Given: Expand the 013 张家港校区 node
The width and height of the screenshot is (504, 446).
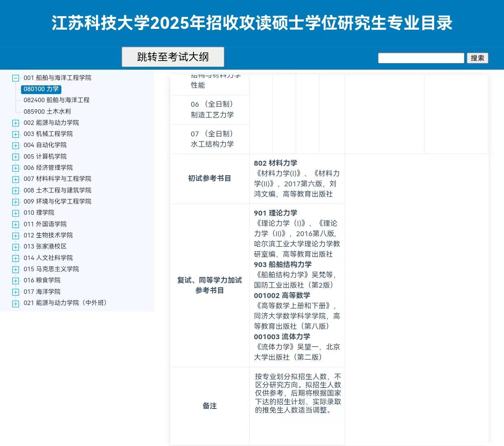Looking at the screenshot, I should (16, 246).
